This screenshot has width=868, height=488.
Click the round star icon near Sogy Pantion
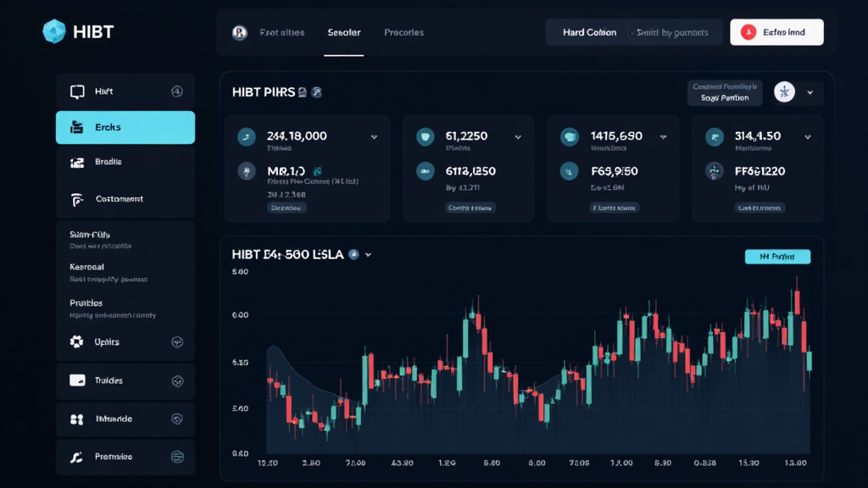point(785,92)
